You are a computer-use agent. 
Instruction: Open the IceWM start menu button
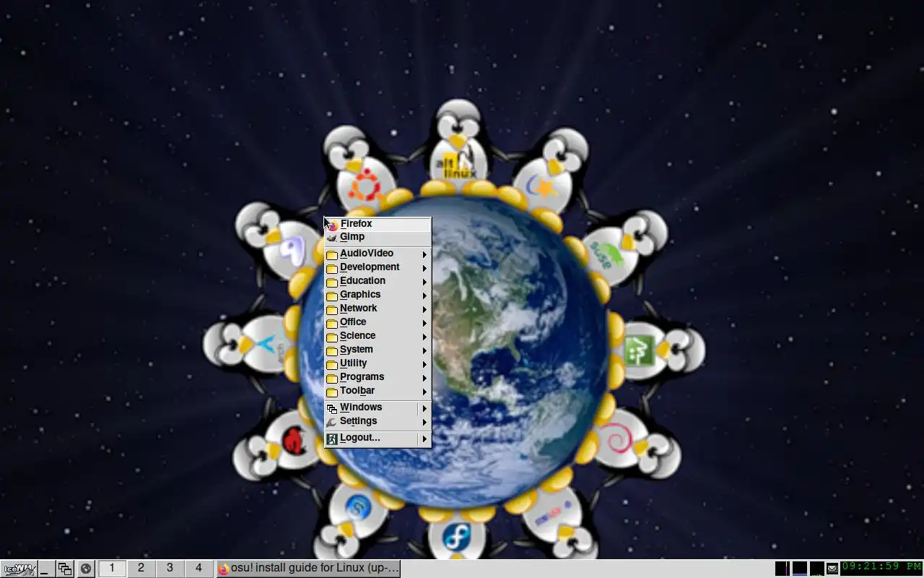coord(19,569)
